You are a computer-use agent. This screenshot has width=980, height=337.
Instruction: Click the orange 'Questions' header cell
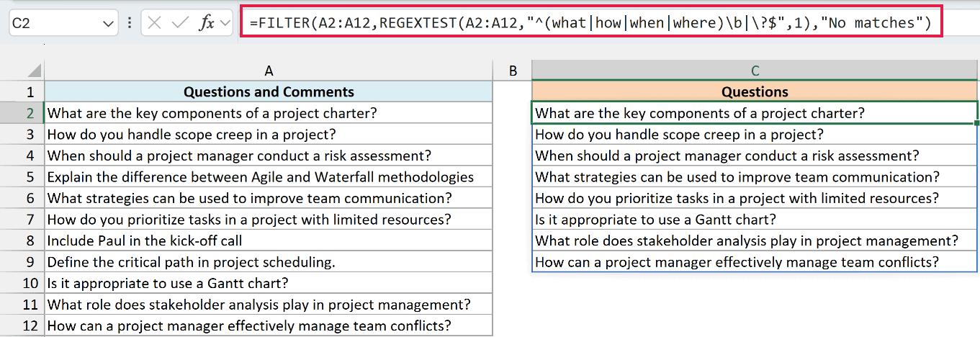(755, 91)
